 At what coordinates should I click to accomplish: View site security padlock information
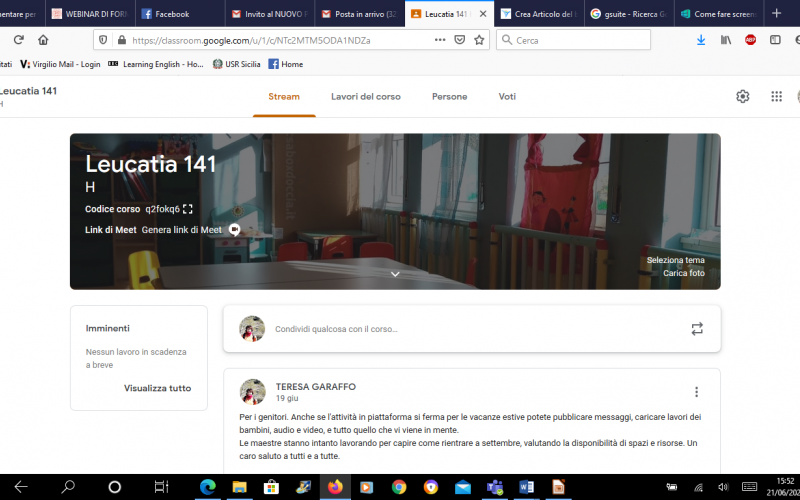(121, 40)
